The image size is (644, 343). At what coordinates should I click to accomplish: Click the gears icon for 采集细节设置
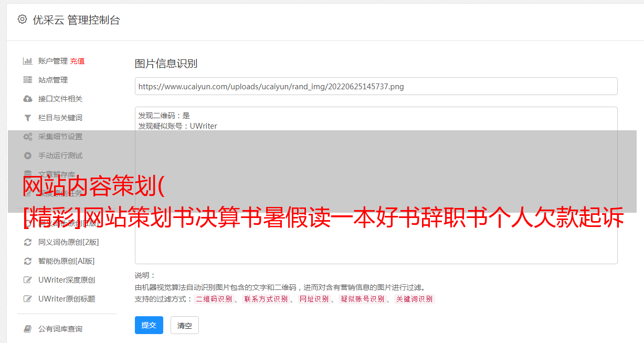click(x=28, y=137)
